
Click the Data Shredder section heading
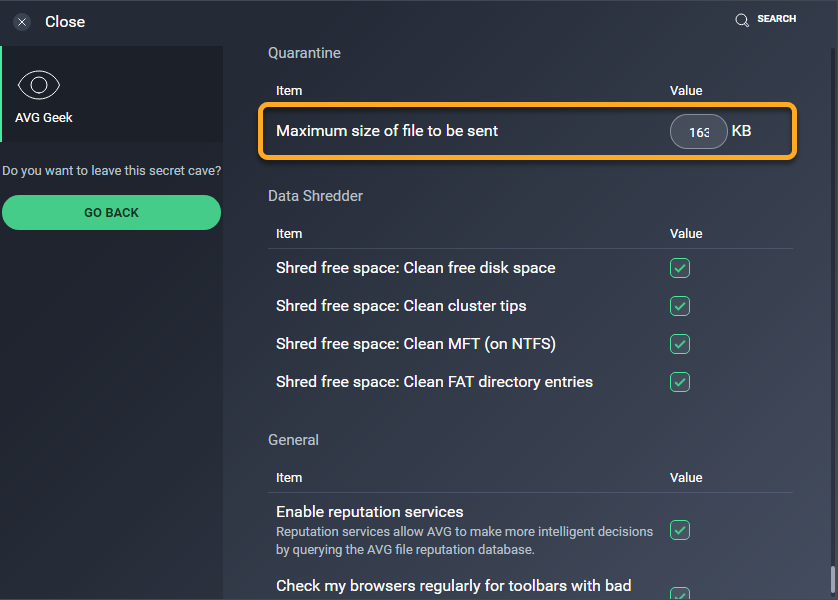[315, 196]
